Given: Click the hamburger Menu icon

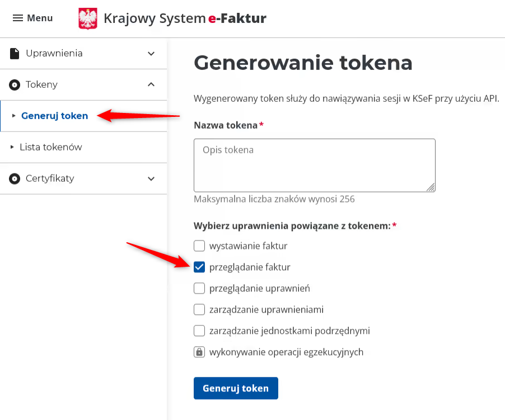Looking at the screenshot, I should pyautogui.click(x=18, y=18).
